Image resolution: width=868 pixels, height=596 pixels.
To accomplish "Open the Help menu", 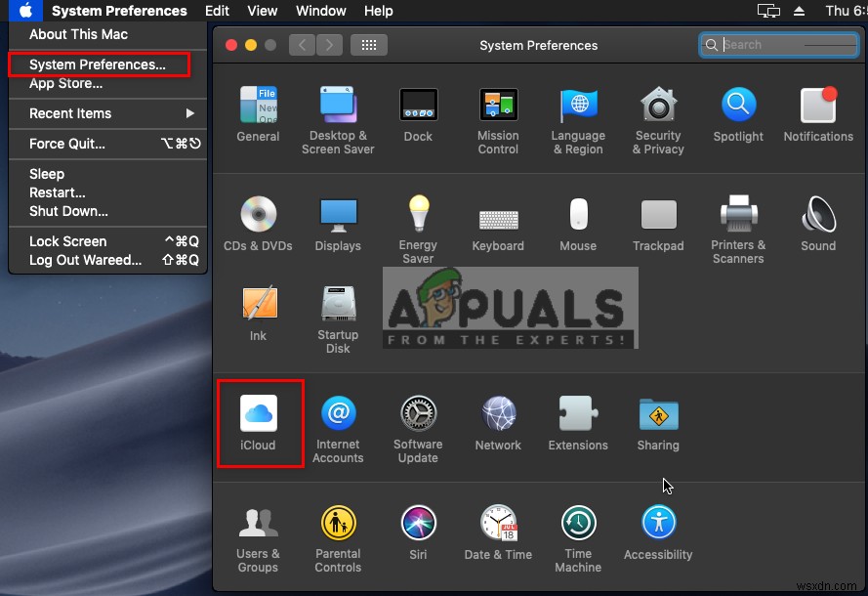I will coord(379,11).
